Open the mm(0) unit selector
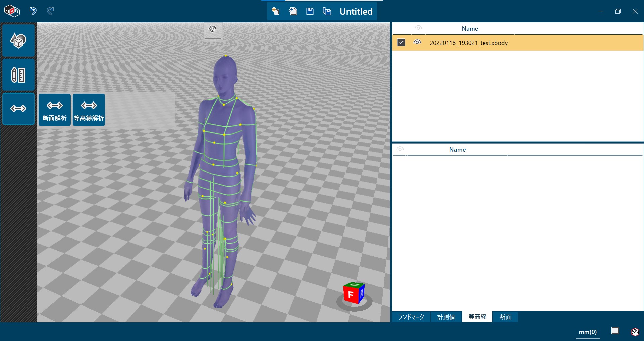Viewport: 644px width, 341px height. [x=588, y=332]
